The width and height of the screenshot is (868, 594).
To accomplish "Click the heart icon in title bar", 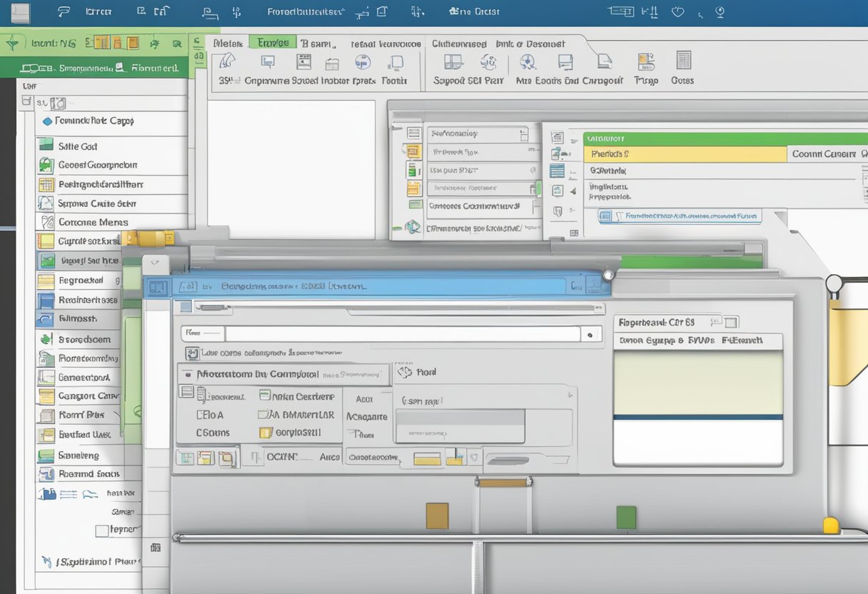I will (x=678, y=11).
